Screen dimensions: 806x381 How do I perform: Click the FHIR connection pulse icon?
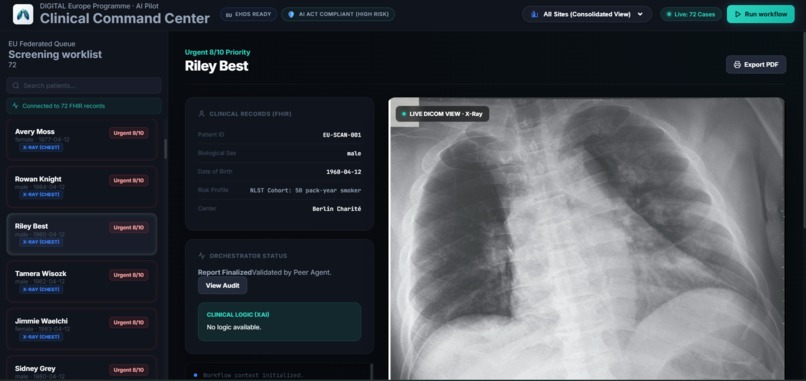click(x=15, y=106)
